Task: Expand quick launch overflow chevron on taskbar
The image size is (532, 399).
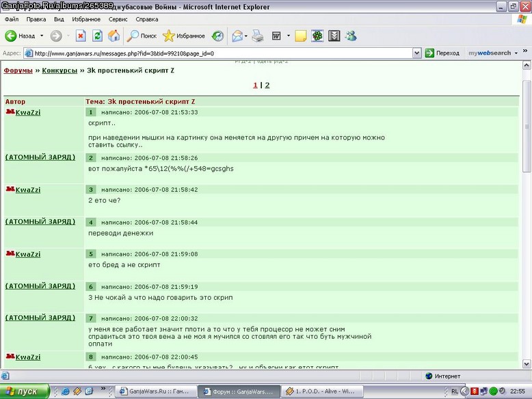Action: pyautogui.click(x=103, y=389)
